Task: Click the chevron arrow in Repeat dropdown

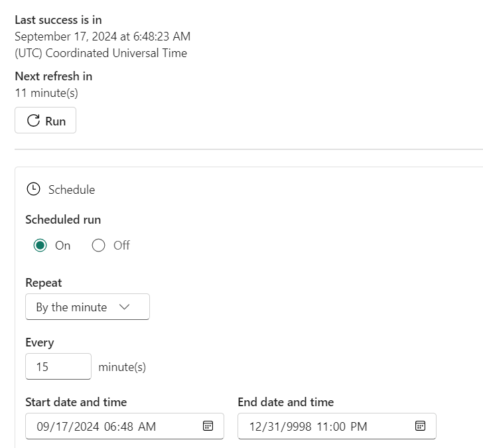Action: click(124, 307)
